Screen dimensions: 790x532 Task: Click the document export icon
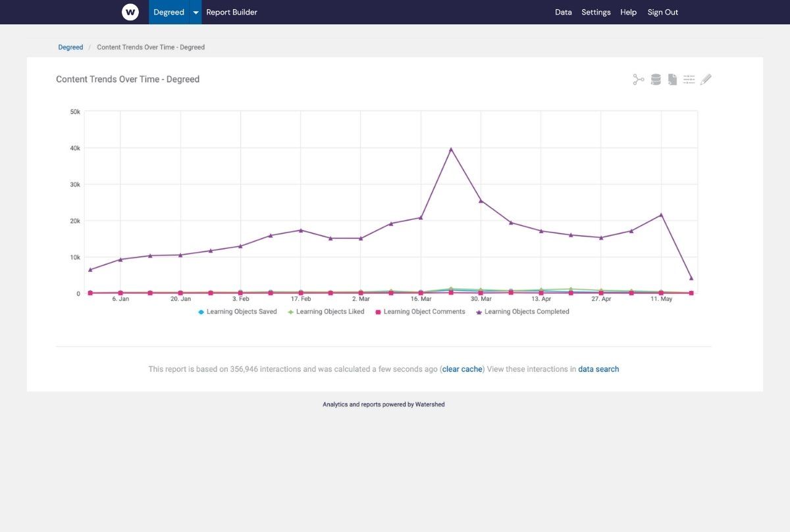point(672,80)
